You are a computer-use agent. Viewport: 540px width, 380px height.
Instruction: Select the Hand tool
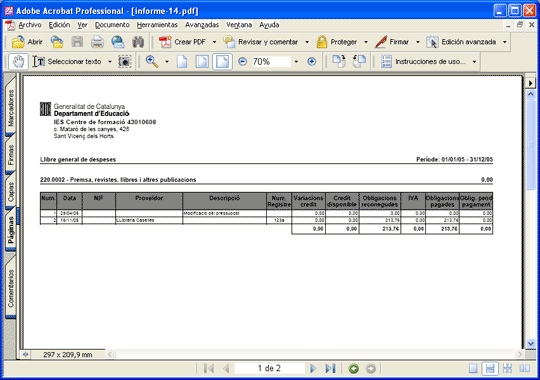pyautogui.click(x=18, y=62)
